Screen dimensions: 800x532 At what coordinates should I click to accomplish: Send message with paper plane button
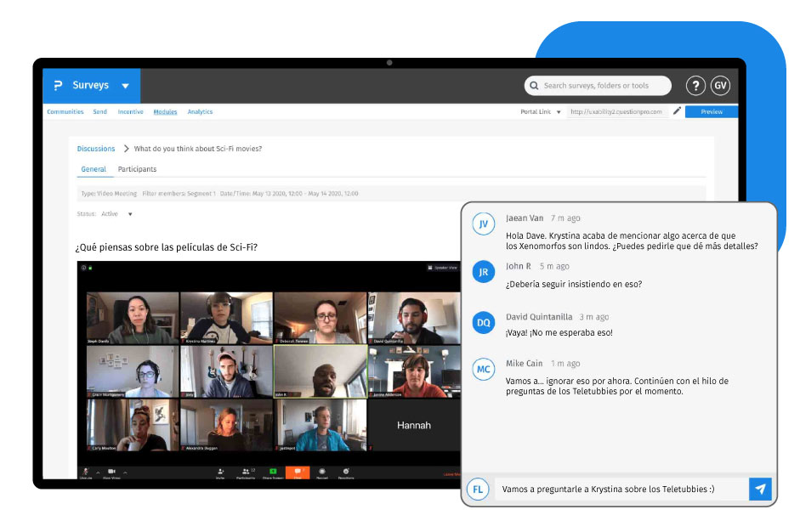coord(760,490)
